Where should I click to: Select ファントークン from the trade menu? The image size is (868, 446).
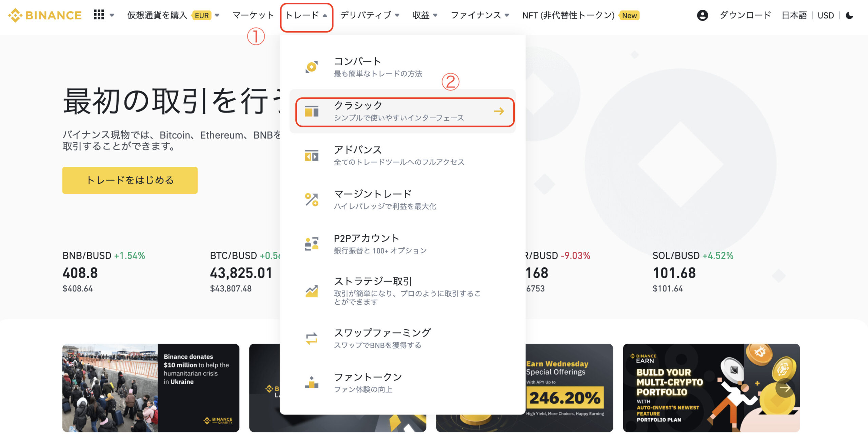point(402,382)
